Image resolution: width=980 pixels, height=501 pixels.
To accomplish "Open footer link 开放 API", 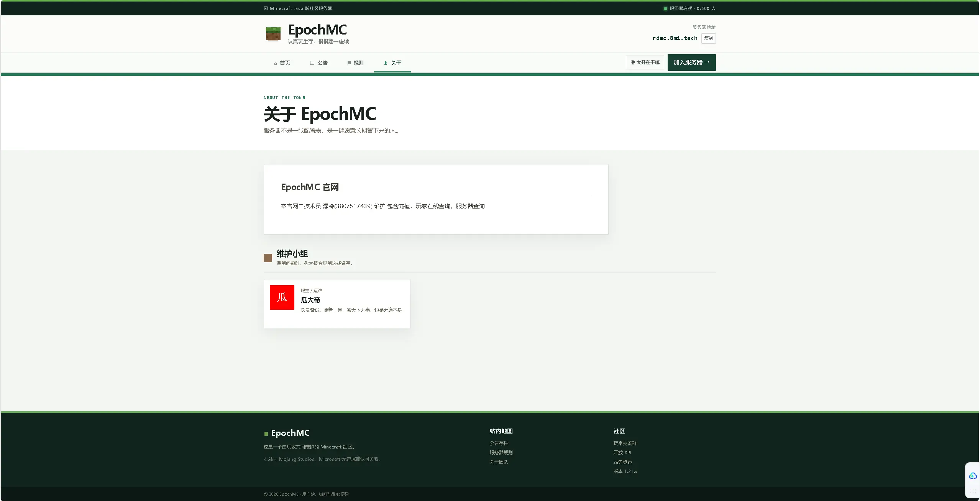I will (x=622, y=453).
